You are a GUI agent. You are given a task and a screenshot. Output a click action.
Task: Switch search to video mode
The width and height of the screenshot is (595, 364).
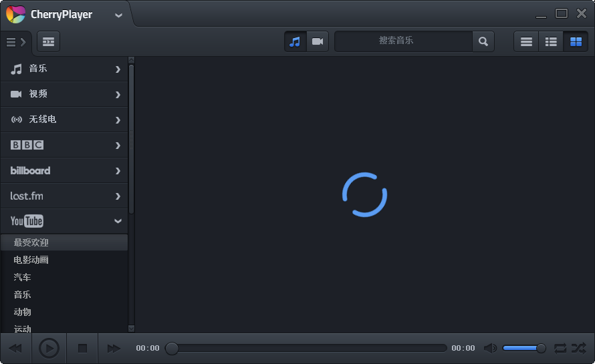point(318,41)
